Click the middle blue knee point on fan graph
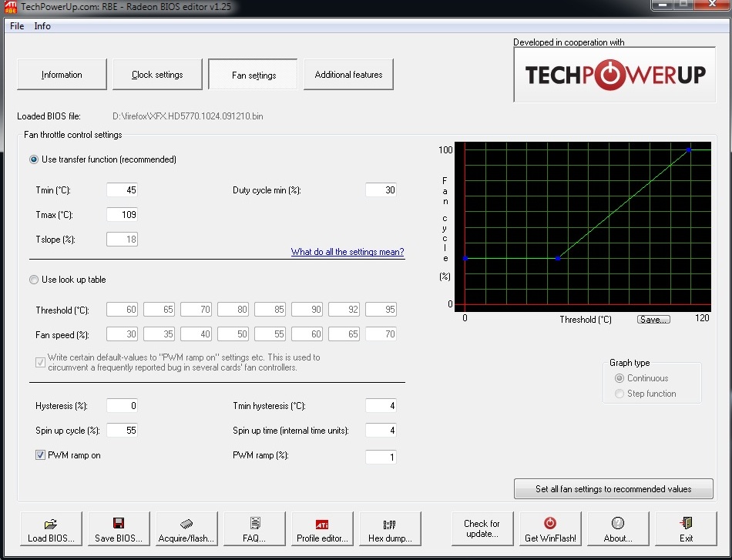 [x=557, y=258]
